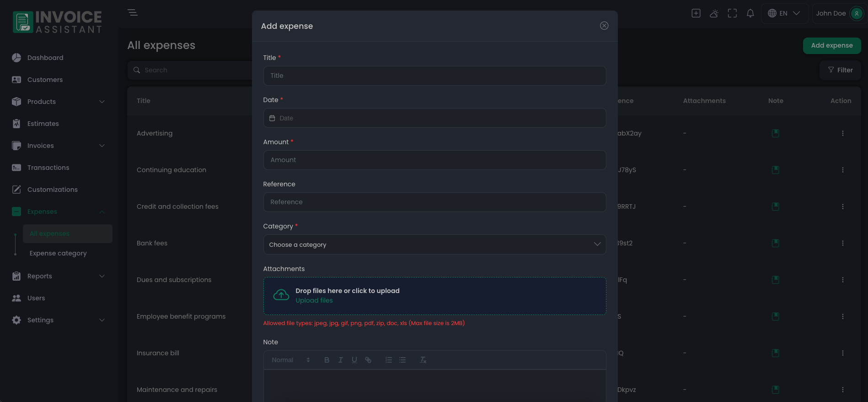Open the EN language dropdown
Screen dimensions: 868x402
[x=784, y=13]
